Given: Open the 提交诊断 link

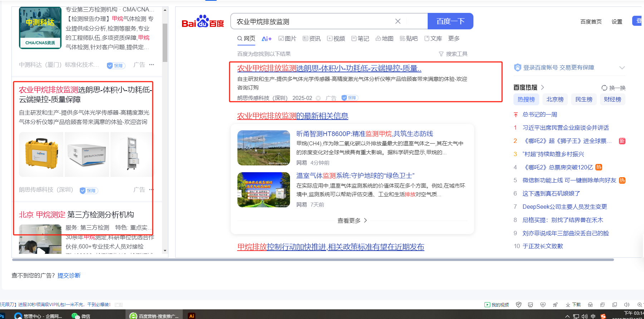Looking at the screenshot, I should click(69, 275).
